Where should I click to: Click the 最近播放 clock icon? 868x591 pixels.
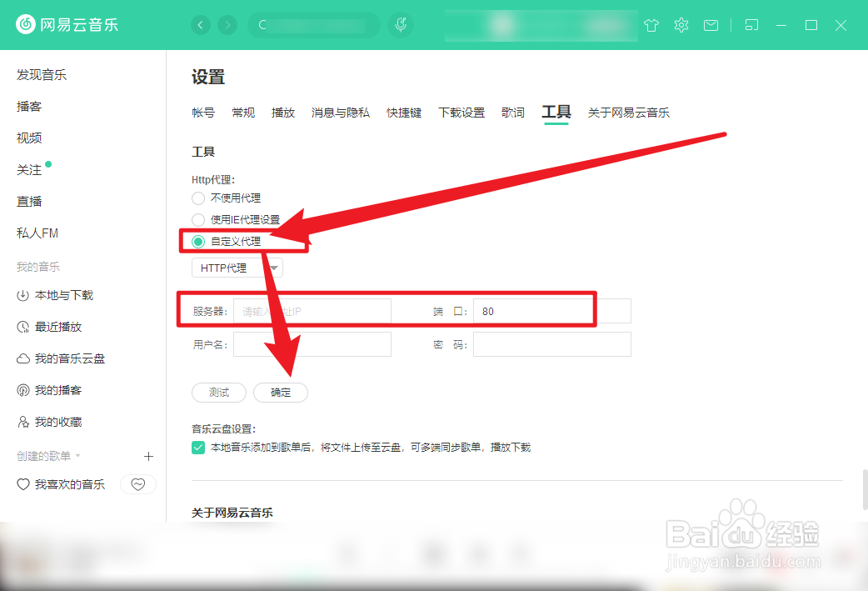coord(22,327)
